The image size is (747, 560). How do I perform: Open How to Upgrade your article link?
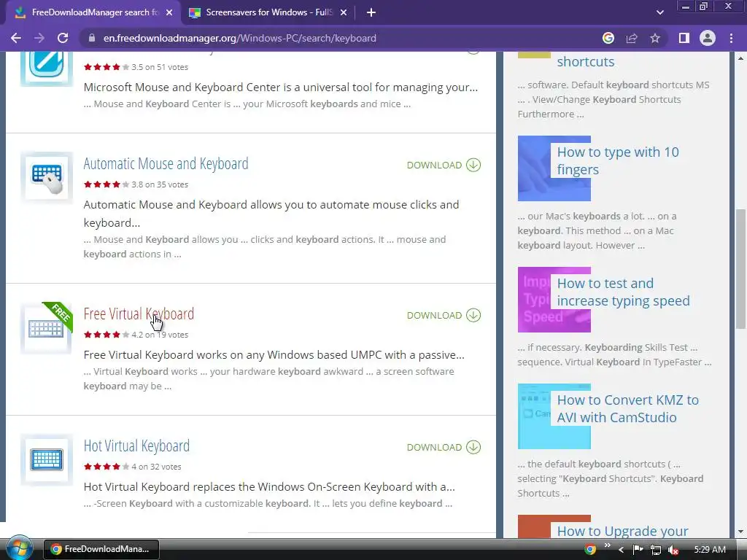[x=623, y=531]
